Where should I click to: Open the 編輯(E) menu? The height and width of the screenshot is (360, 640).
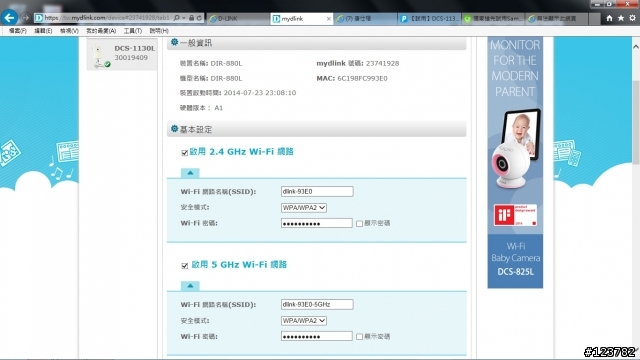43,31
